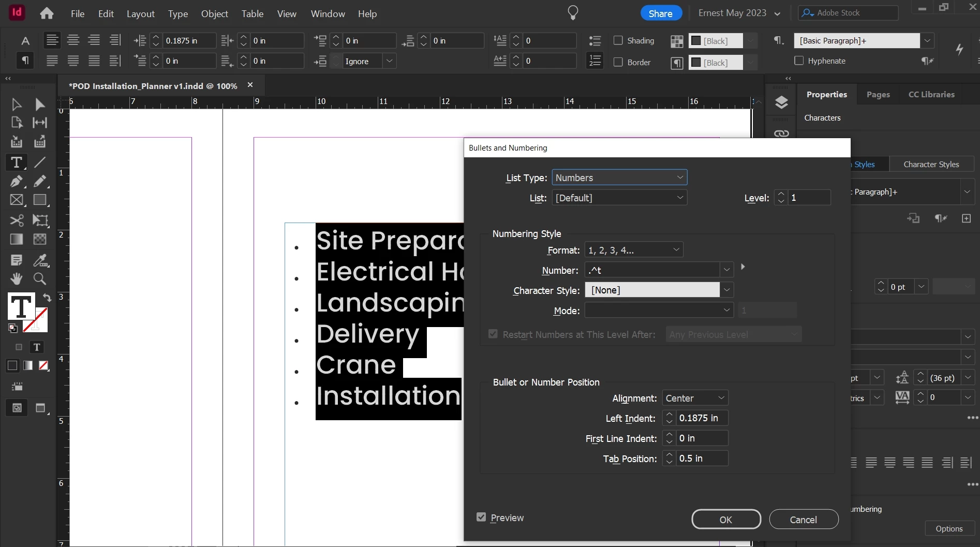980x547 pixels.
Task: Toggle the Preview checkbox
Action: [481, 517]
